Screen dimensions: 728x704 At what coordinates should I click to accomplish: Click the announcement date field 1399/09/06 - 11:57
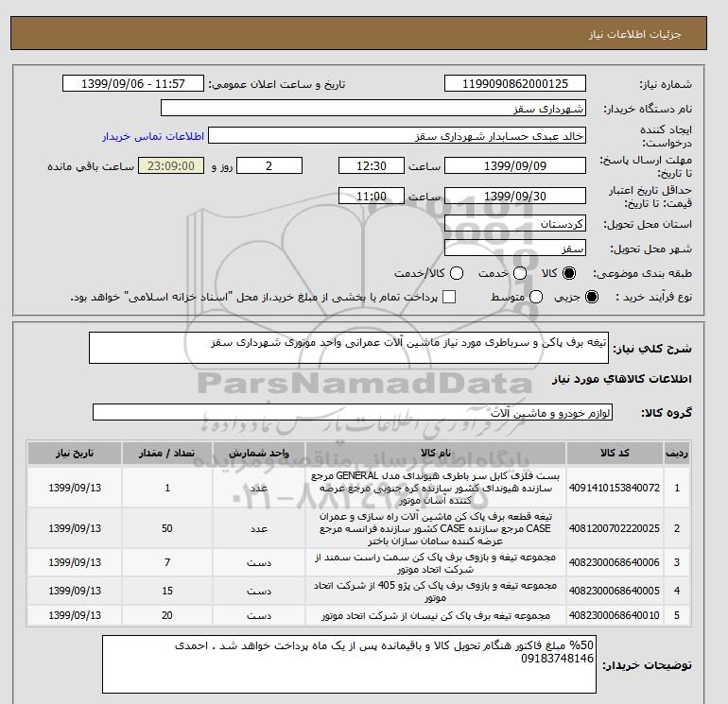(x=132, y=83)
